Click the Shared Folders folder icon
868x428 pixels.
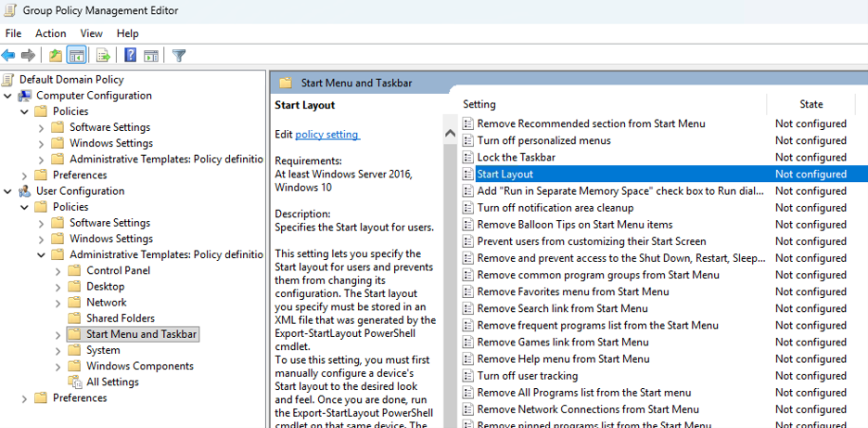pos(74,318)
